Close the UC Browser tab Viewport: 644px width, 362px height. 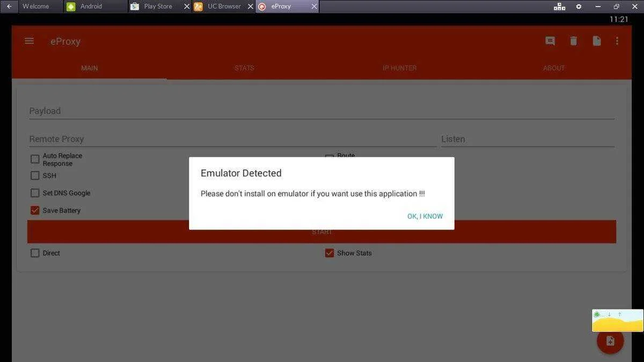point(250,6)
